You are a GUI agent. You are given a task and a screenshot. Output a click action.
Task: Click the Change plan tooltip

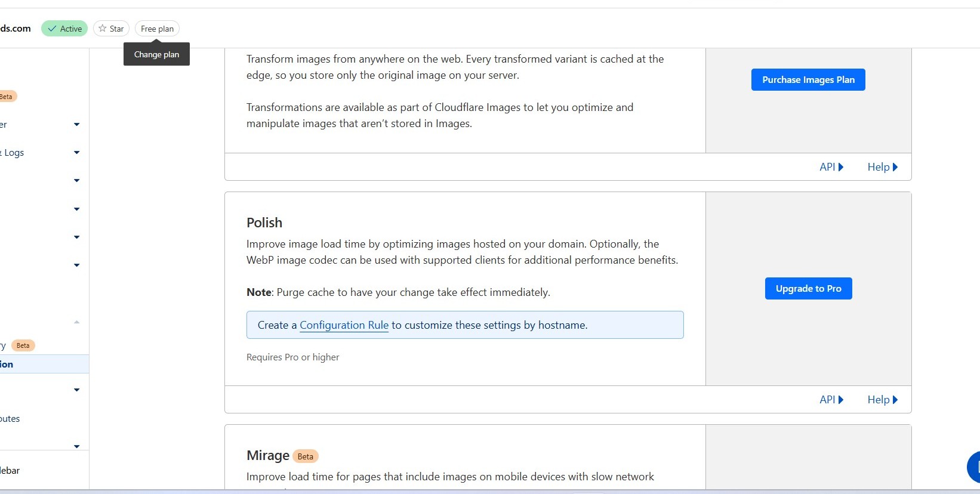[x=156, y=54]
